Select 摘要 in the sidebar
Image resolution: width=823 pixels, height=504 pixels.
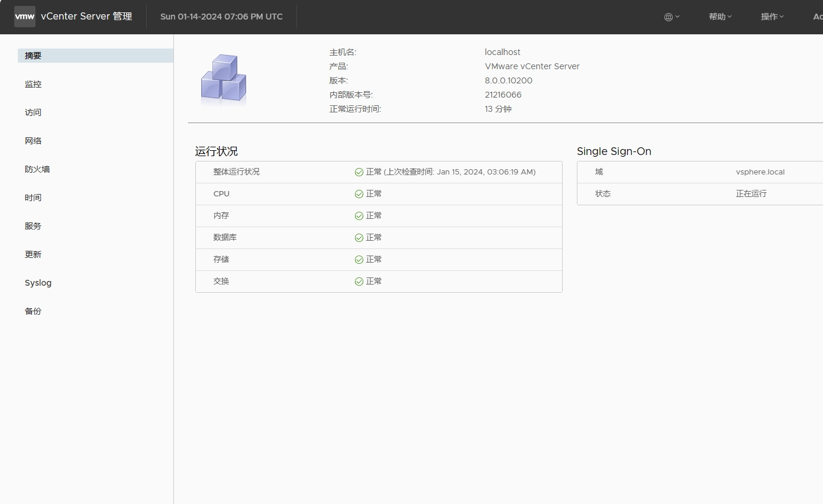pyautogui.click(x=95, y=56)
